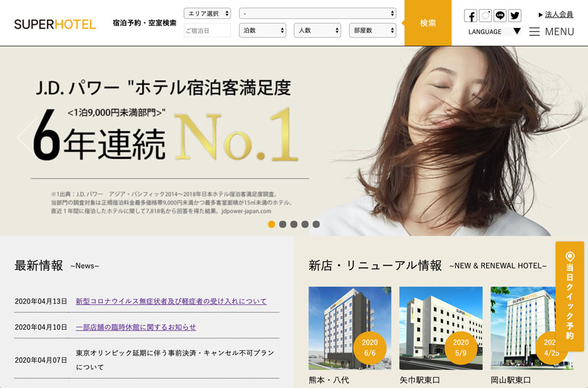
Task: Click the location pin quick reservation tab
Action: pyautogui.click(x=570, y=296)
